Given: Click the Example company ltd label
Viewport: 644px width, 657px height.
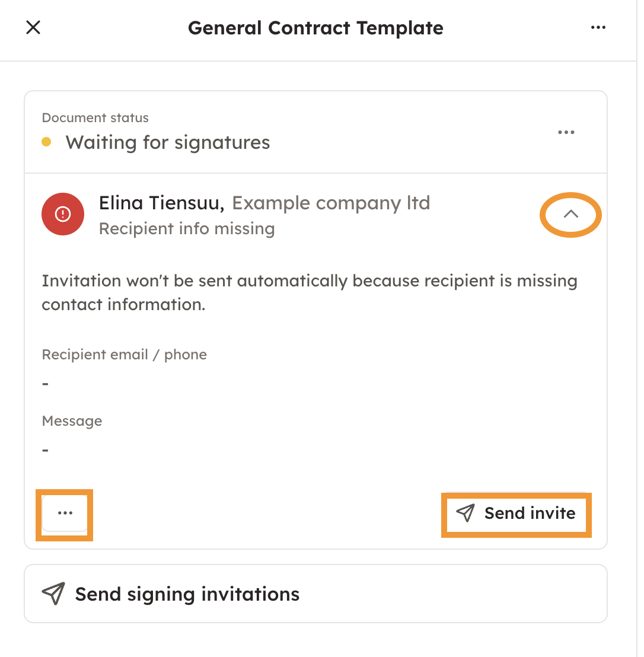Looking at the screenshot, I should 331,203.
